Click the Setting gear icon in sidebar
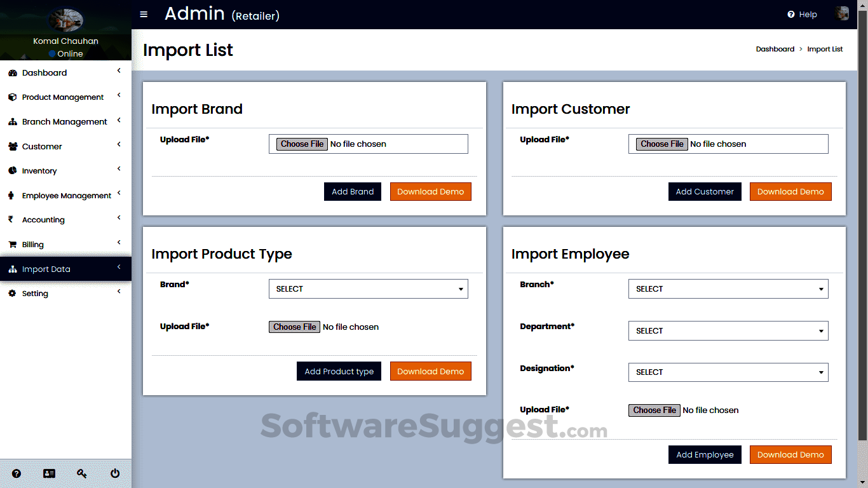 [12, 294]
